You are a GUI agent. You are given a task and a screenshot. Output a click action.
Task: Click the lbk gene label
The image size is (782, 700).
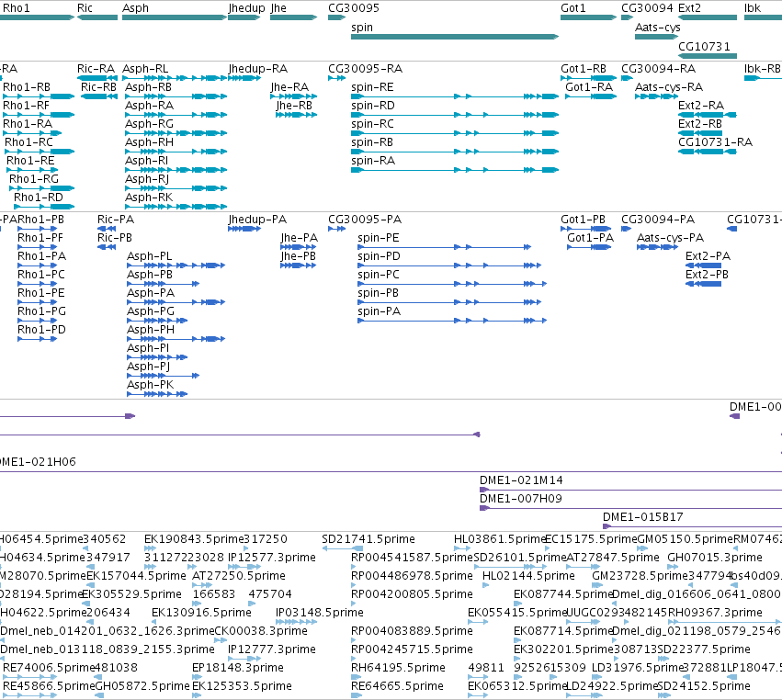click(x=753, y=8)
